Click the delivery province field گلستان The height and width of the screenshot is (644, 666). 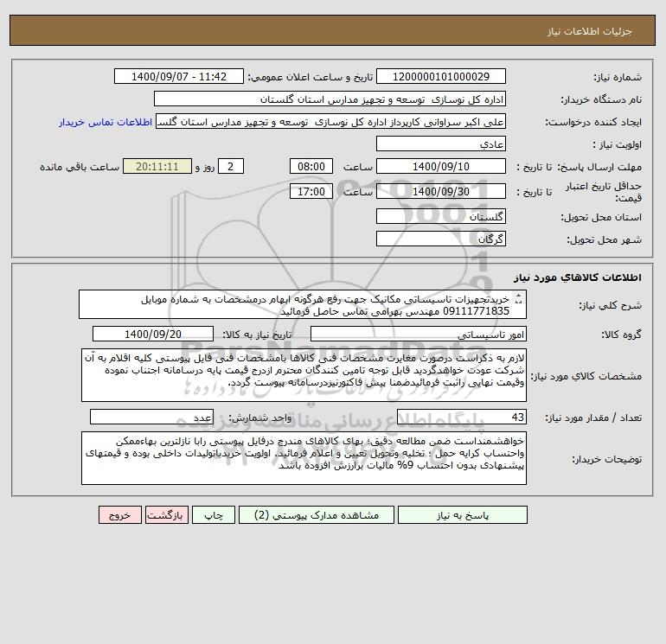[441, 216]
